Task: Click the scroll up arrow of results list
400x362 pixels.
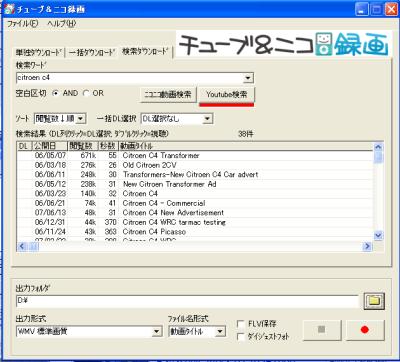Action: click(378, 147)
